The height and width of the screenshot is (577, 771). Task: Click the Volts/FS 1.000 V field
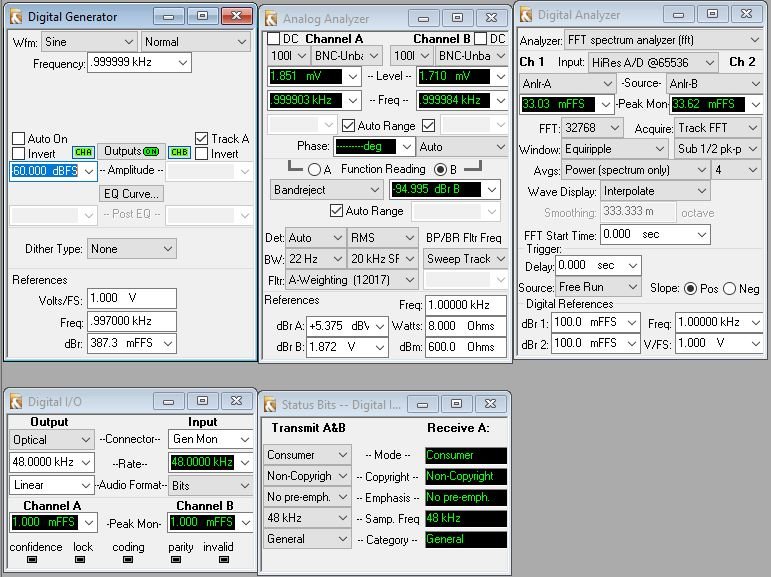click(132, 298)
